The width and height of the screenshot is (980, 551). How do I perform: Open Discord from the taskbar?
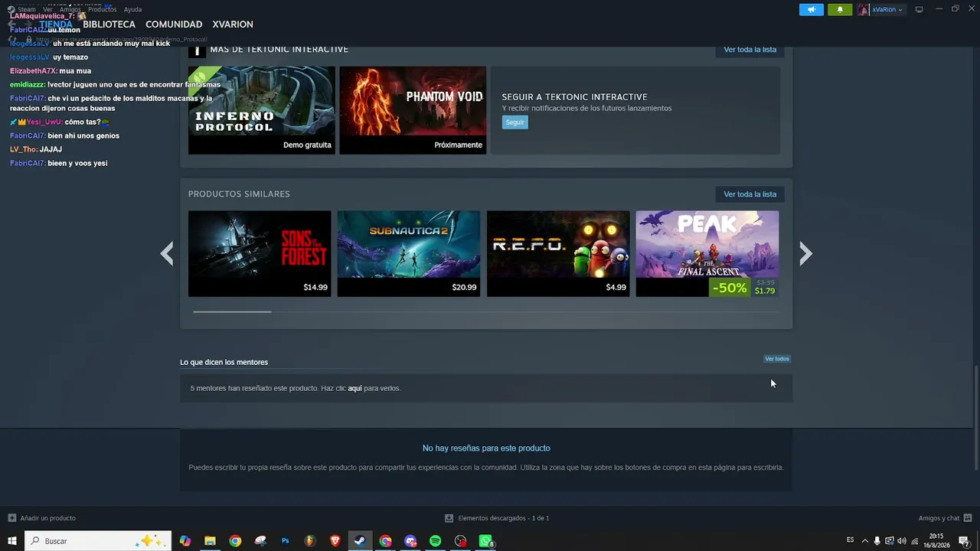(x=410, y=541)
